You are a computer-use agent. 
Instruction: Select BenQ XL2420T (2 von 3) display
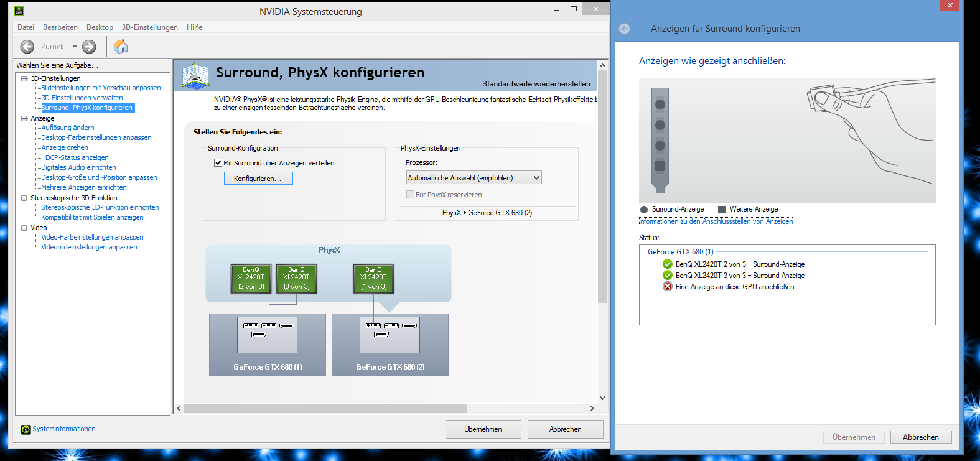251,279
